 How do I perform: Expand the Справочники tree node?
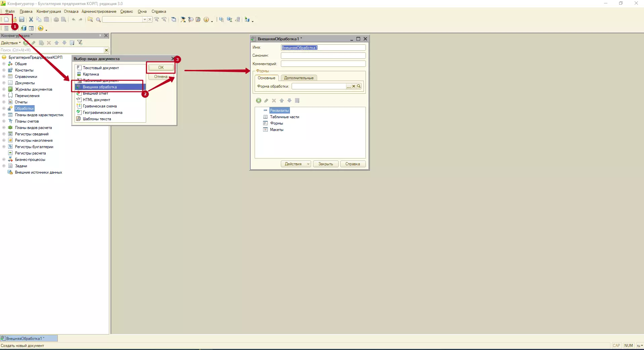click(x=4, y=77)
